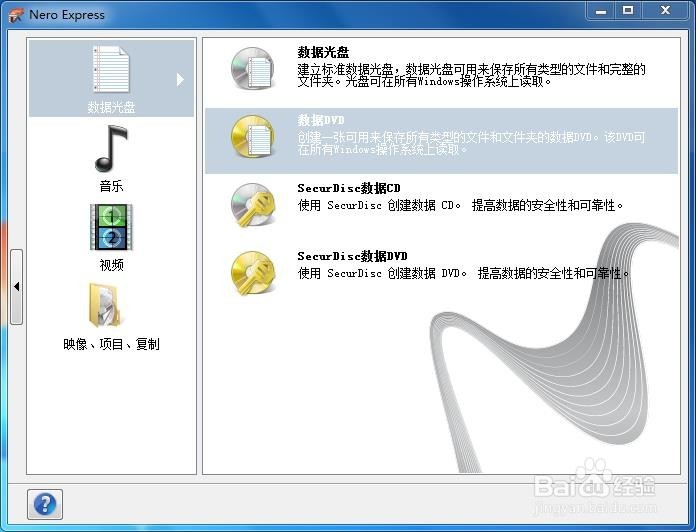
Task: Maximize the Nero Express window
Action: (x=628, y=11)
